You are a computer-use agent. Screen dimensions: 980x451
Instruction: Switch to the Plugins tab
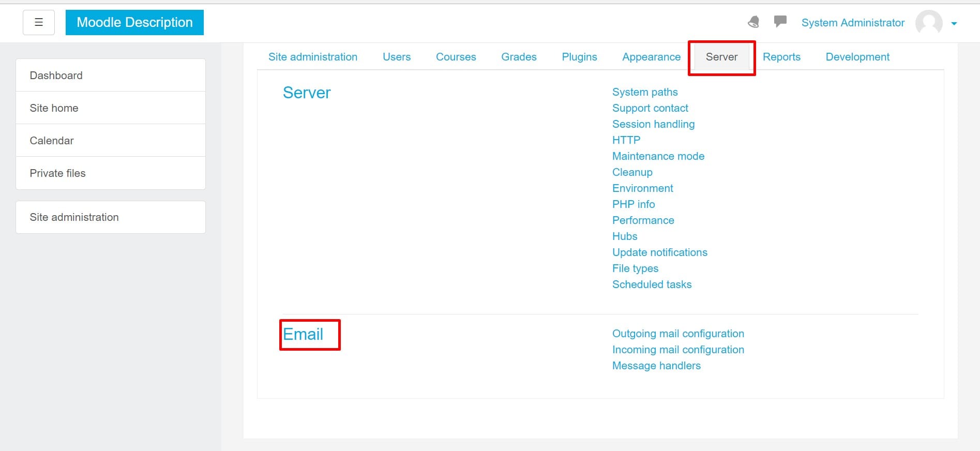pos(579,57)
